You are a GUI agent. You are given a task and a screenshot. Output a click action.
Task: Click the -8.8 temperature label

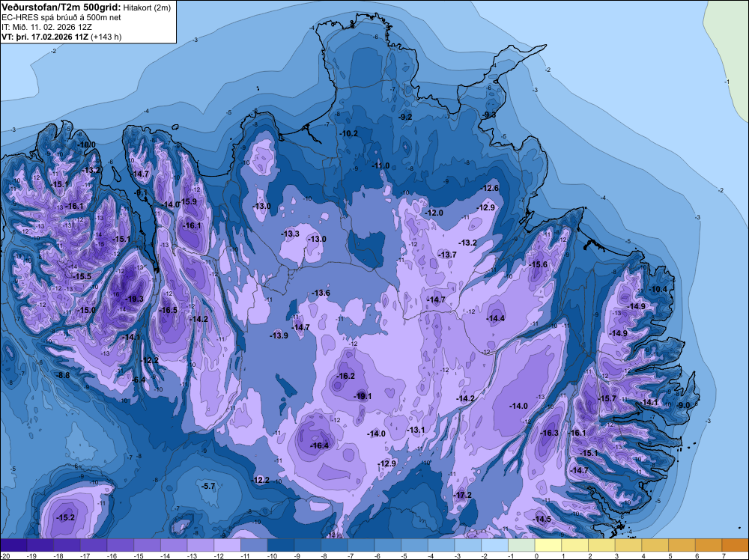63,375
